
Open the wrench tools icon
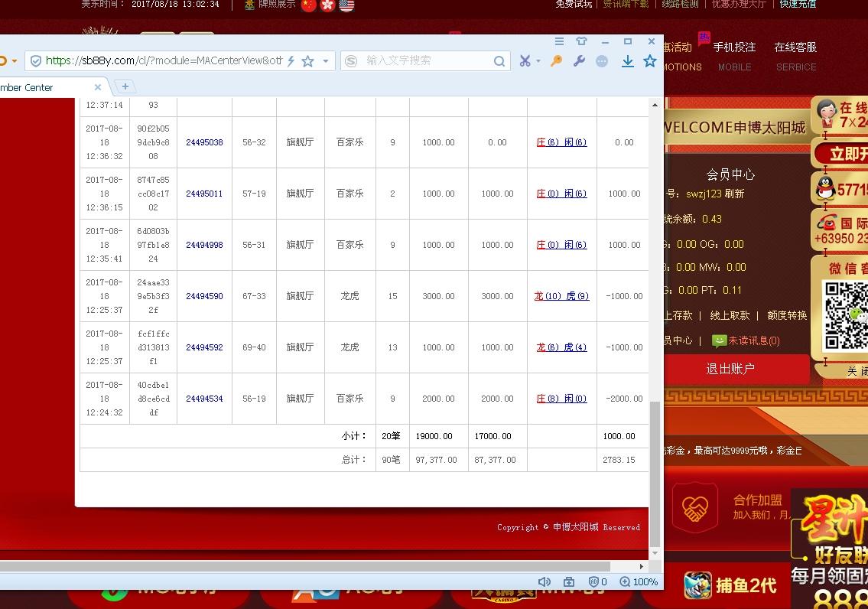579,61
